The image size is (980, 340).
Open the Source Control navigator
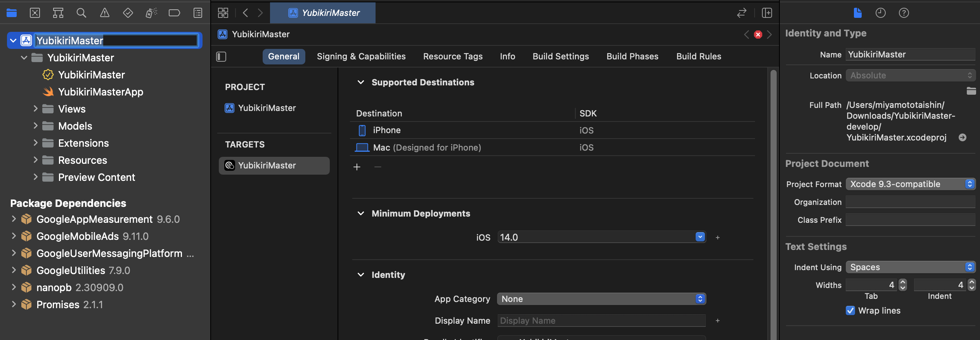(35, 13)
